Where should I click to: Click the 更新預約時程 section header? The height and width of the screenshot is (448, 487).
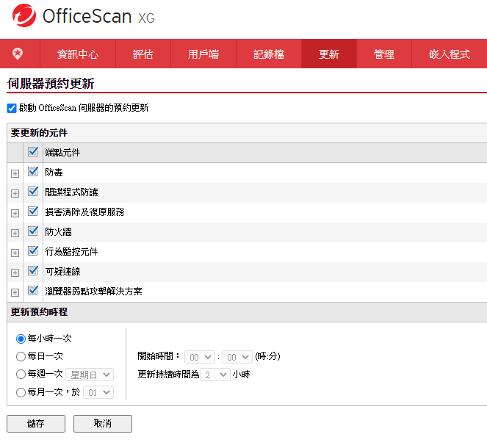[39, 311]
